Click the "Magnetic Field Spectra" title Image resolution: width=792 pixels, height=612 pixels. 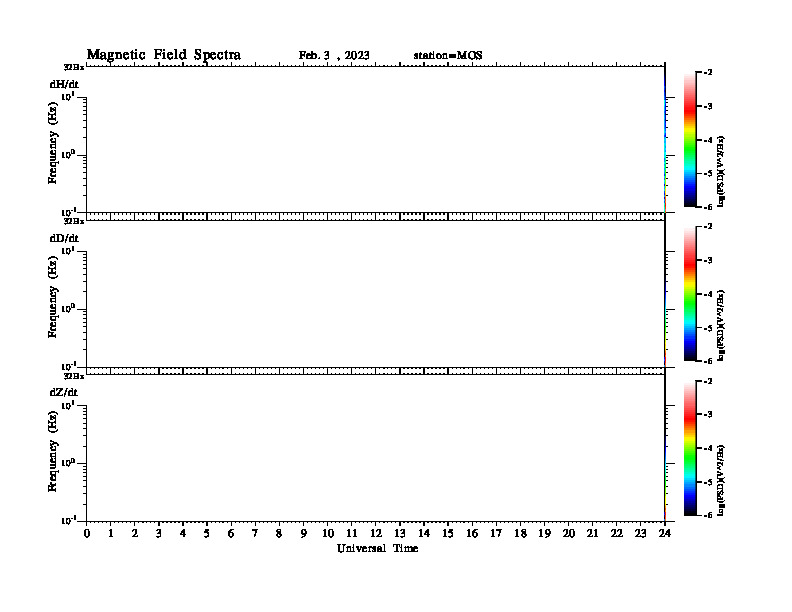click(164, 55)
